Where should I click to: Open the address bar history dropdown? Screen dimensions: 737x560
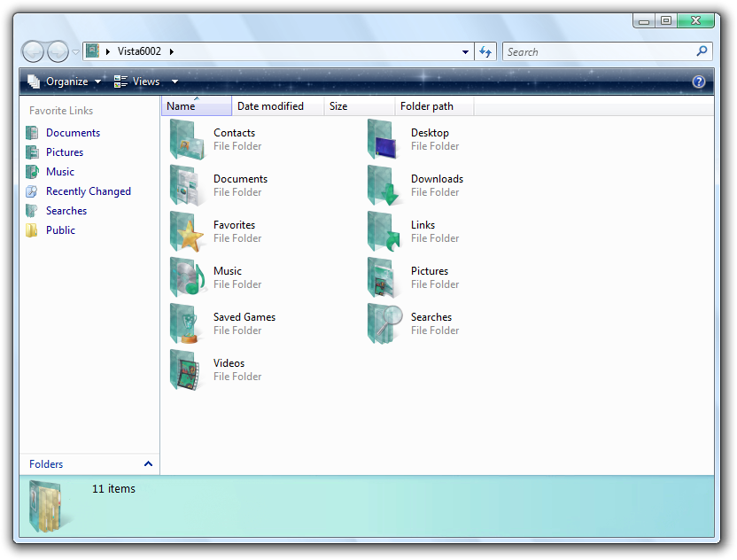click(466, 51)
